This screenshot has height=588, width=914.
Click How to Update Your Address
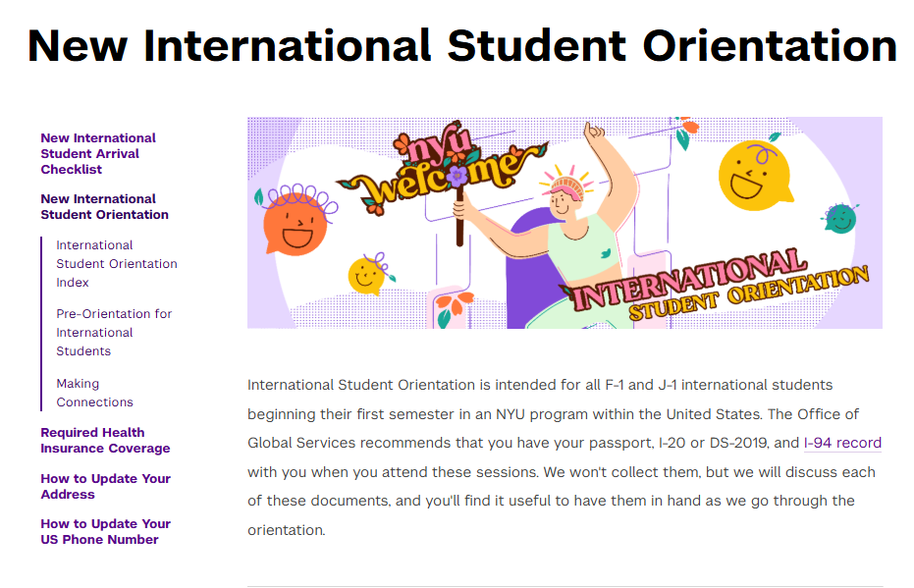pyautogui.click(x=105, y=486)
